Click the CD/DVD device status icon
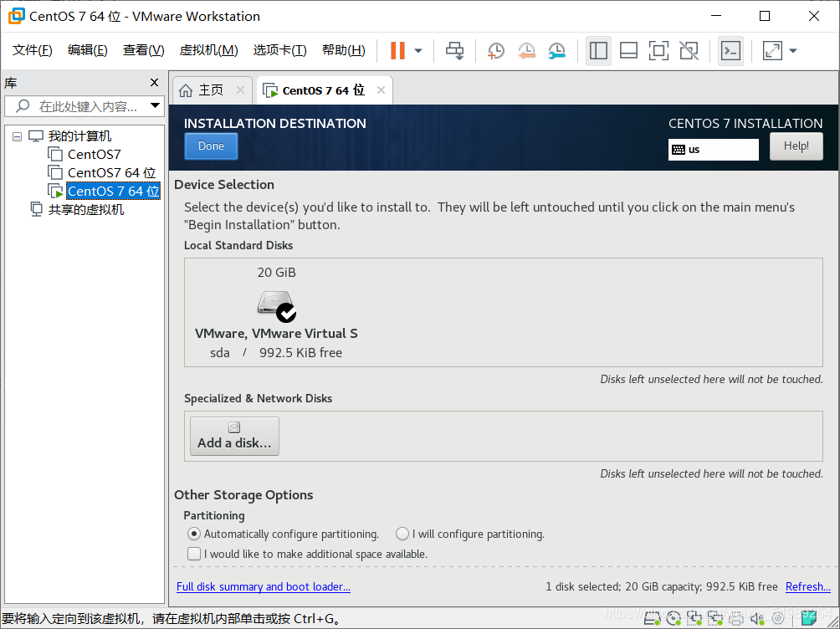Image resolution: width=840 pixels, height=629 pixels. (674, 619)
